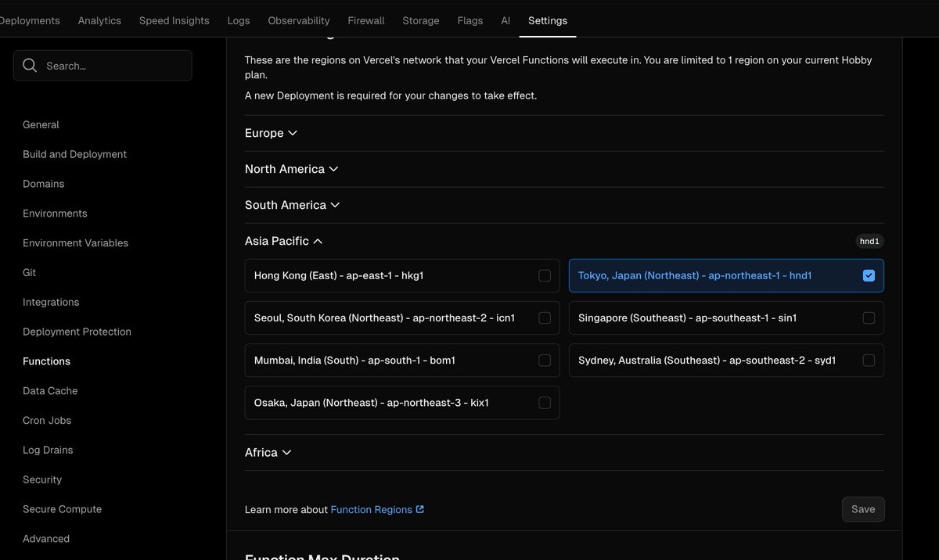Collapse the Asia Pacific regions section
This screenshot has width=939, height=560.
point(283,241)
